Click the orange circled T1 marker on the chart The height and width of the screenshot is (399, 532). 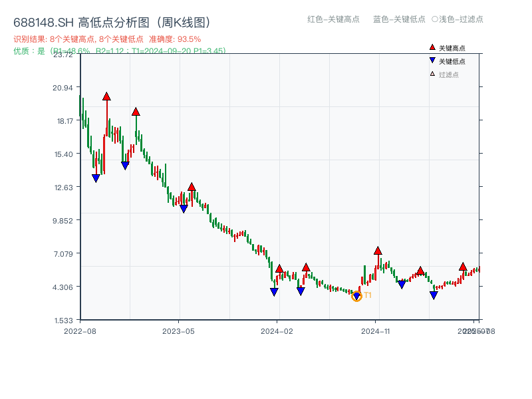pyautogui.click(x=356, y=295)
